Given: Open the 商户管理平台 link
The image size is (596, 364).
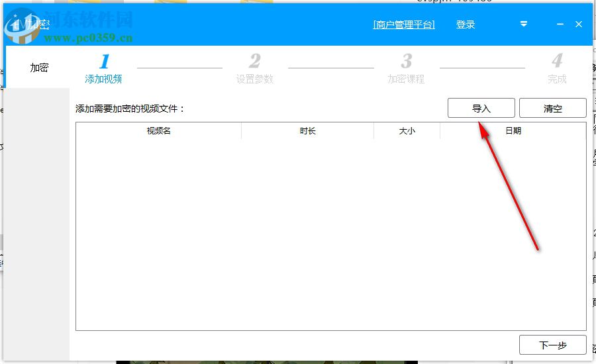Looking at the screenshot, I should coord(404,24).
